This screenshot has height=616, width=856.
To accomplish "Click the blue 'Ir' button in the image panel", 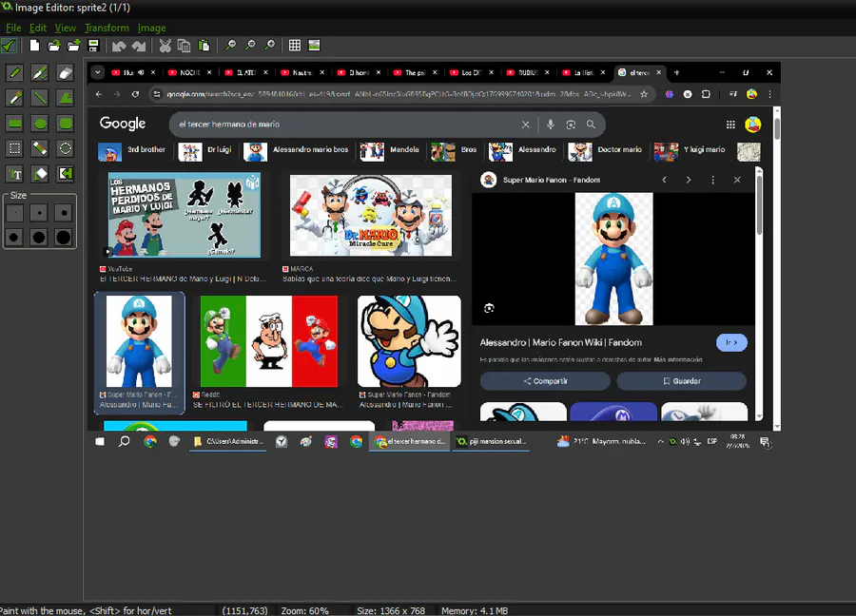I will (x=731, y=342).
